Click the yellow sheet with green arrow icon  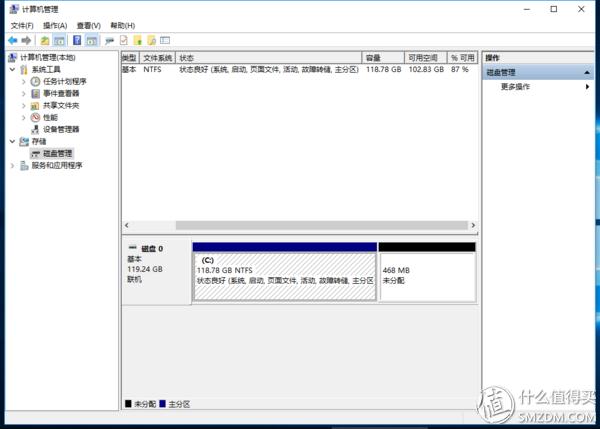[x=138, y=40]
